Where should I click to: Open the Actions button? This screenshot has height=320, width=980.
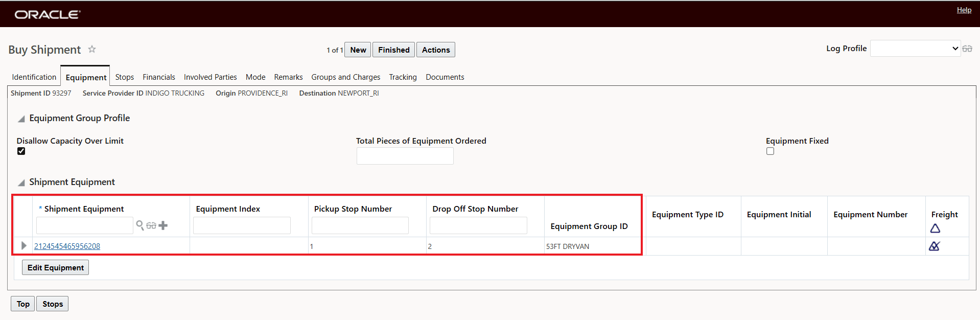436,50
